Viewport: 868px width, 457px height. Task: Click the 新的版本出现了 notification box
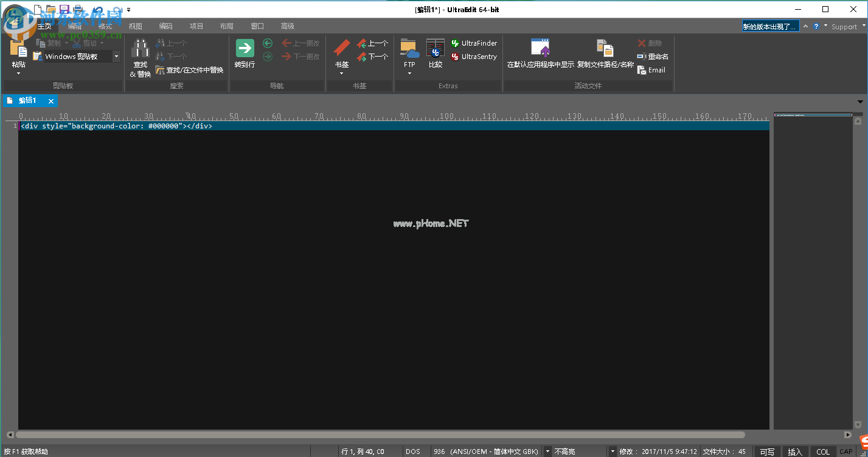pos(771,26)
